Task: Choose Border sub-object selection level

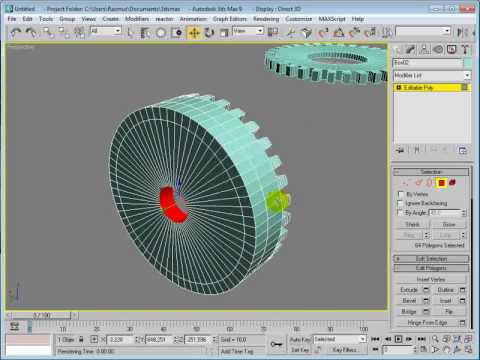Action: pyautogui.click(x=430, y=182)
